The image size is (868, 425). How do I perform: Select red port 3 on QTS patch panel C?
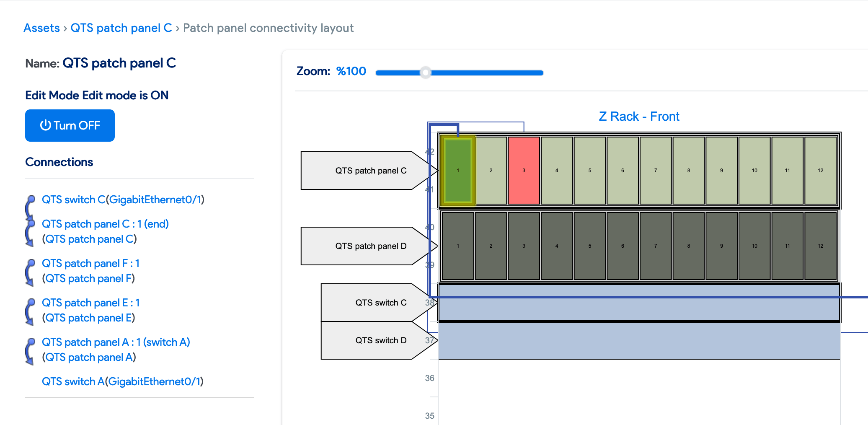tap(523, 170)
